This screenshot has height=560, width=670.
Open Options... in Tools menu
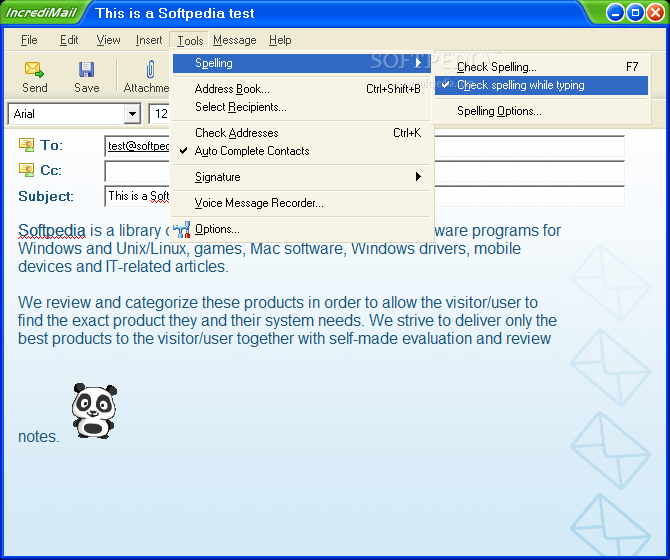pos(301,229)
